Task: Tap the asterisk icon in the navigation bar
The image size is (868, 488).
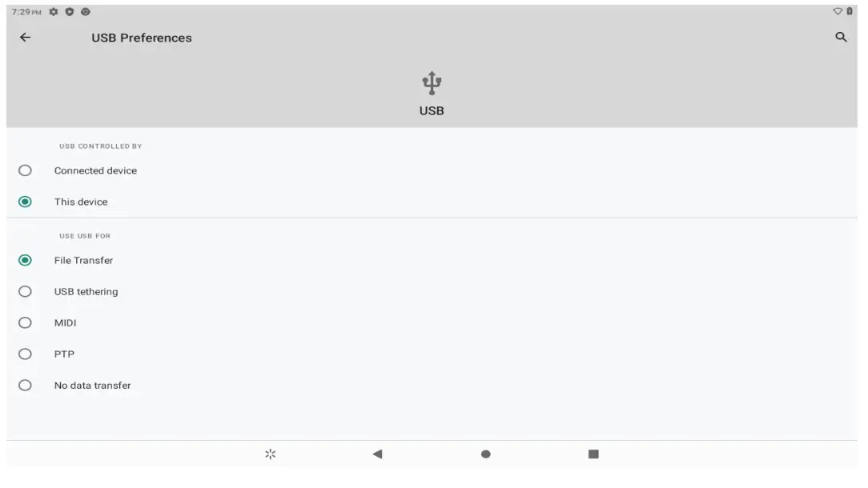Action: click(271, 454)
